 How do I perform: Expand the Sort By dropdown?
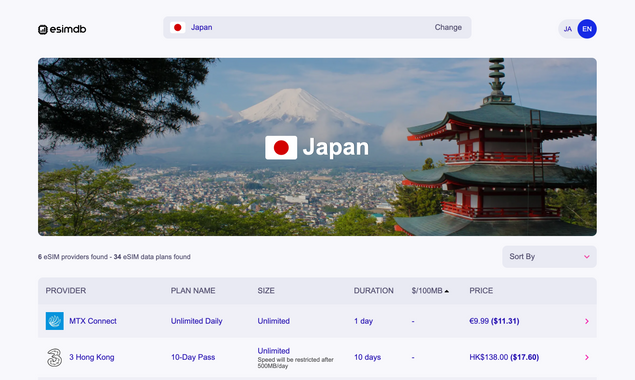pos(549,256)
